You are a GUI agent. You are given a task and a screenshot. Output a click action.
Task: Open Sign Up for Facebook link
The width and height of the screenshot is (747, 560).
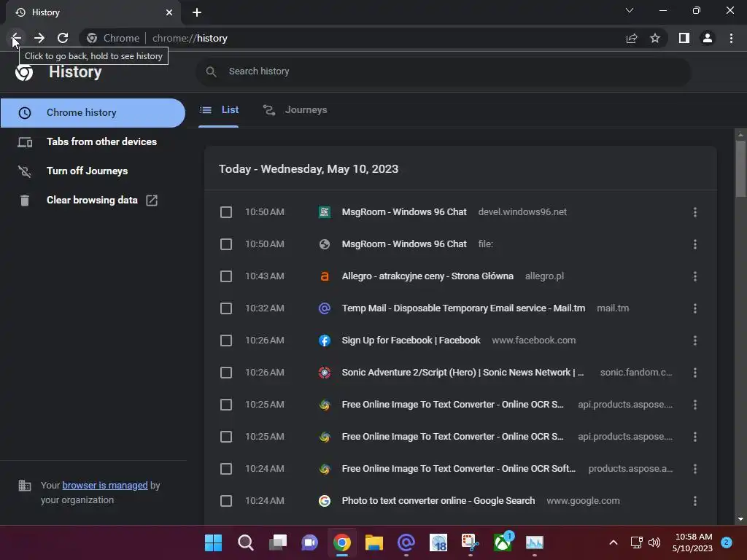point(411,341)
